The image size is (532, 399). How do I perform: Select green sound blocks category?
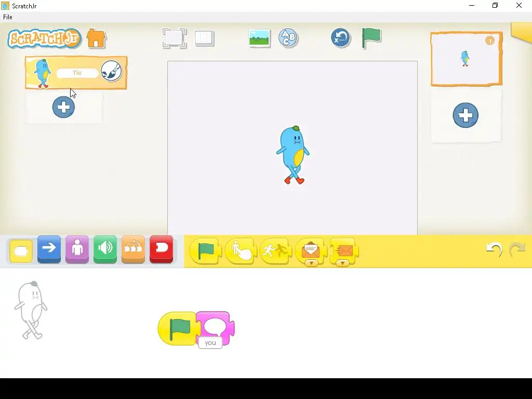[x=105, y=249]
